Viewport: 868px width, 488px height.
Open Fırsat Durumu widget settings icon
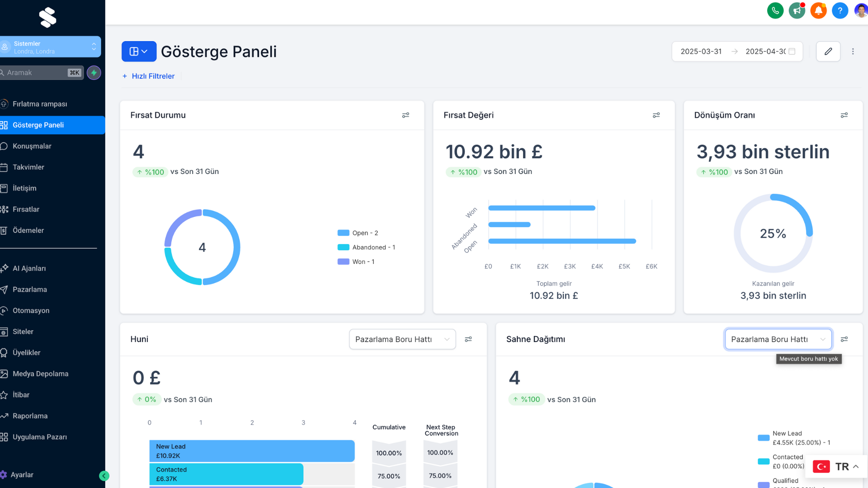pos(406,115)
